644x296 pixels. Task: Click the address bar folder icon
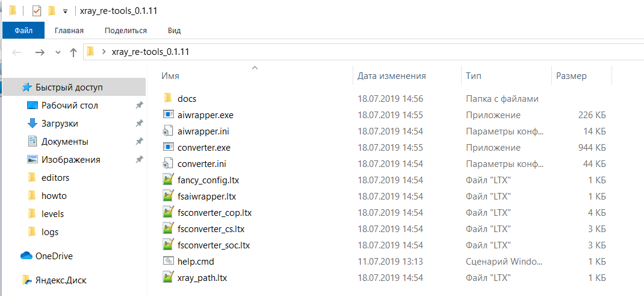(x=91, y=52)
